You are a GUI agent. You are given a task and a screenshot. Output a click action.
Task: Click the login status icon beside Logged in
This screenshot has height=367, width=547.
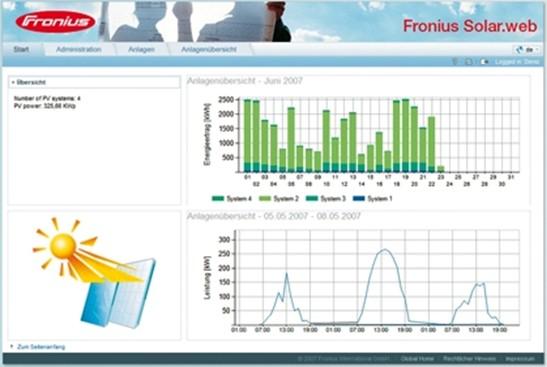coord(484,62)
